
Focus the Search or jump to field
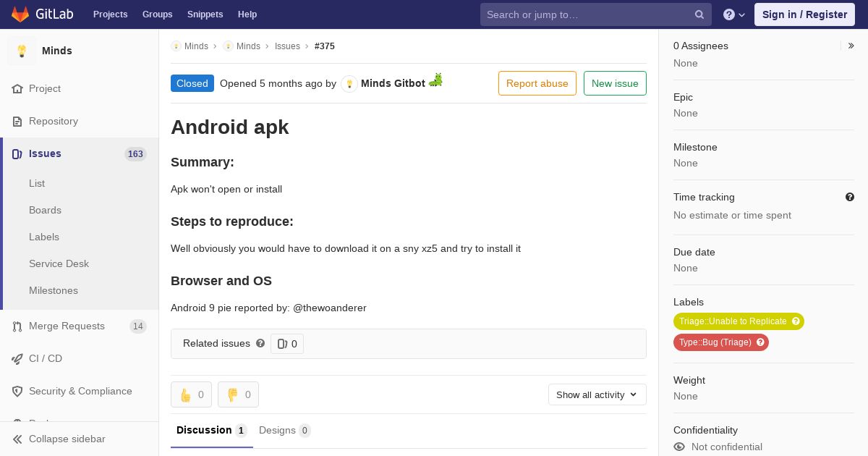596,14
